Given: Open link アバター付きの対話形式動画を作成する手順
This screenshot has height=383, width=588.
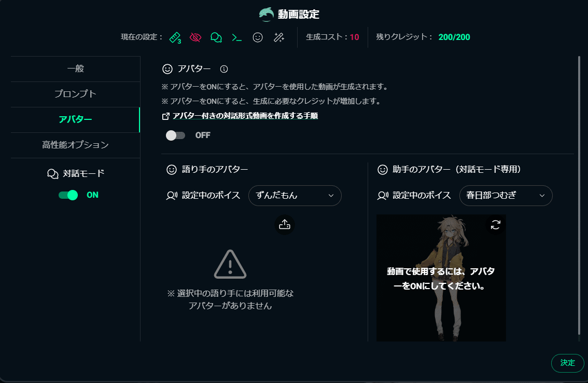Looking at the screenshot, I should click(x=245, y=116).
